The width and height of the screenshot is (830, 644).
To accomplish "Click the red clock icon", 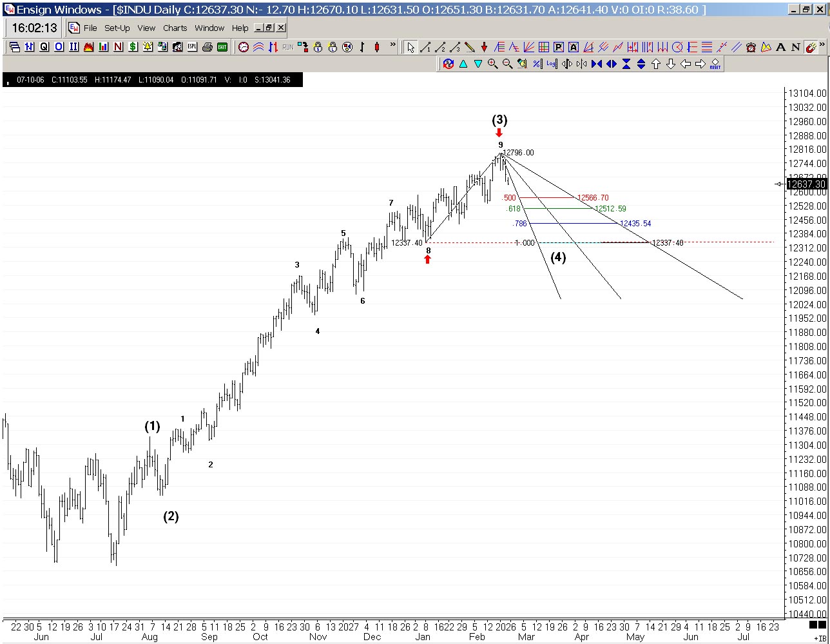I will pos(244,47).
